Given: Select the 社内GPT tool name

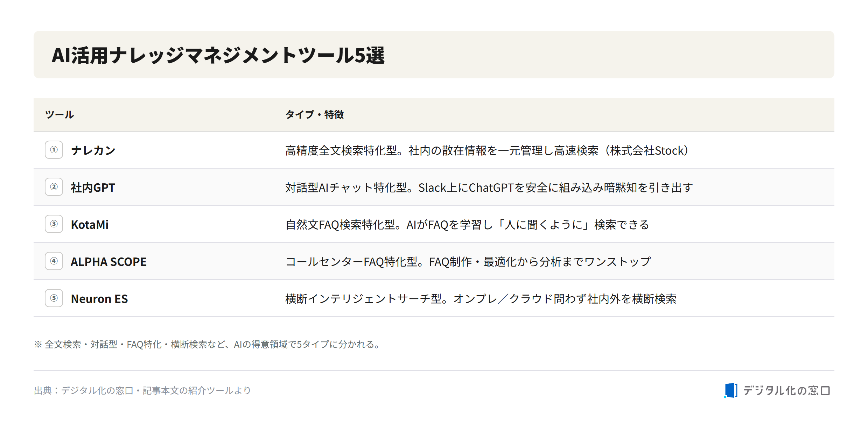Looking at the screenshot, I should (x=93, y=188).
